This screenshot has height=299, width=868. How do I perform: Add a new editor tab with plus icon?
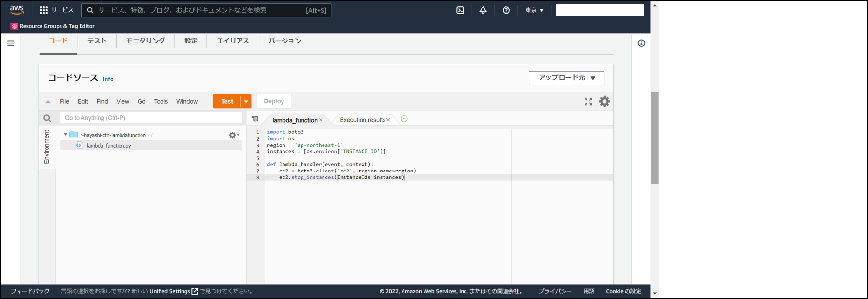tap(404, 119)
